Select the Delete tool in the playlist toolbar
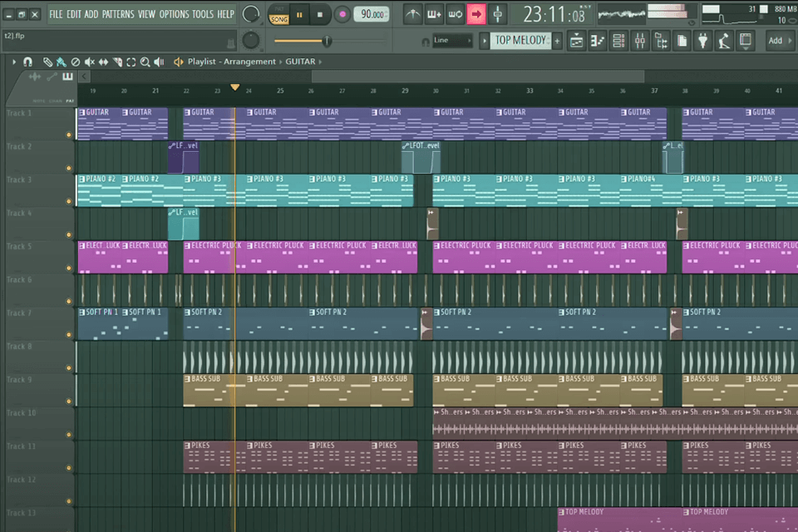Screen dimensions: 798x532 point(75,61)
